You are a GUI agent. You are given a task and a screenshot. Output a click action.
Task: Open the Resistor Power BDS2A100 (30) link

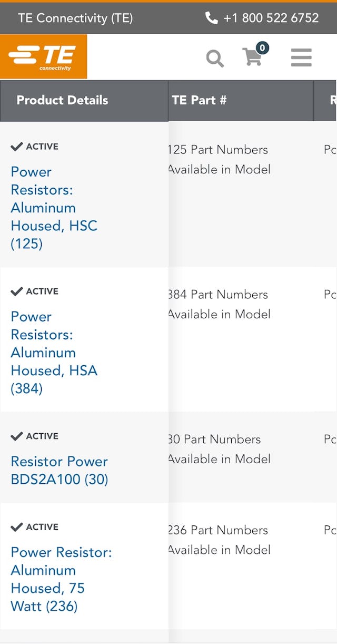click(59, 470)
